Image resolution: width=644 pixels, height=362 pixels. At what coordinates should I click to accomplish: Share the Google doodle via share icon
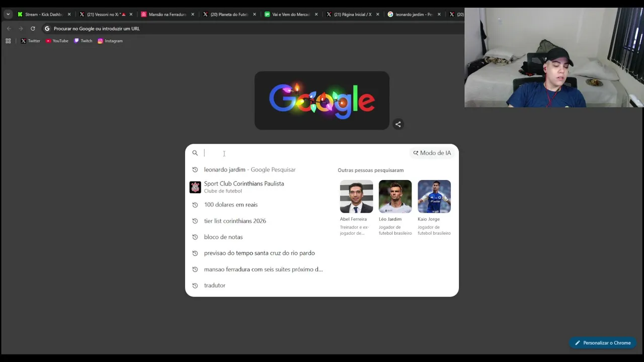point(398,124)
